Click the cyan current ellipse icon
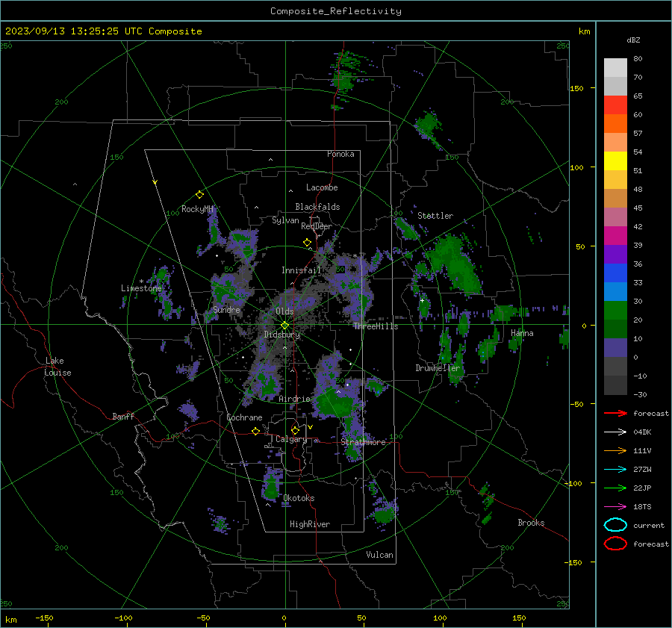Screen dimensions: 672x628 [x=615, y=525]
